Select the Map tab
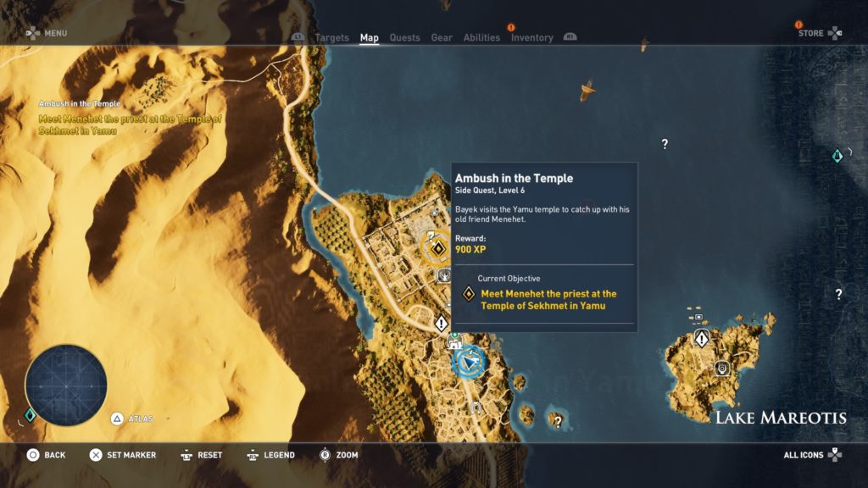Image resolution: width=868 pixels, height=488 pixels. (370, 37)
